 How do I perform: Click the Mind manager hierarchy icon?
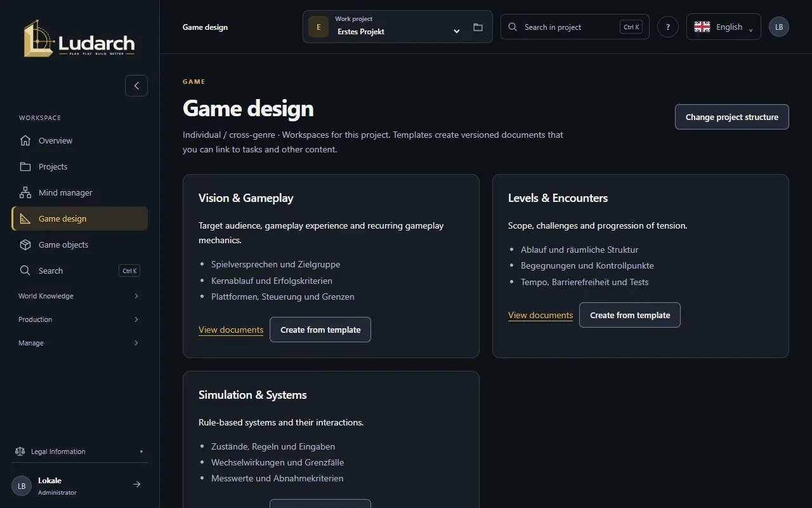click(x=25, y=192)
